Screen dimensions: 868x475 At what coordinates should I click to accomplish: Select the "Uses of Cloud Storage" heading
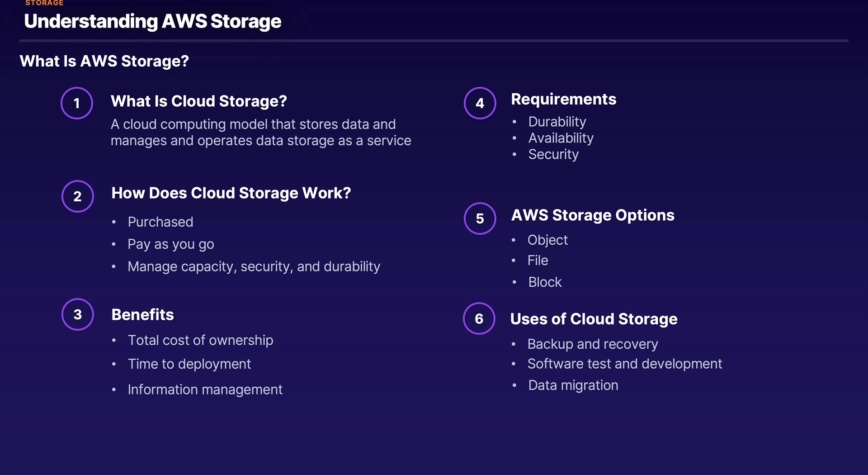594,319
